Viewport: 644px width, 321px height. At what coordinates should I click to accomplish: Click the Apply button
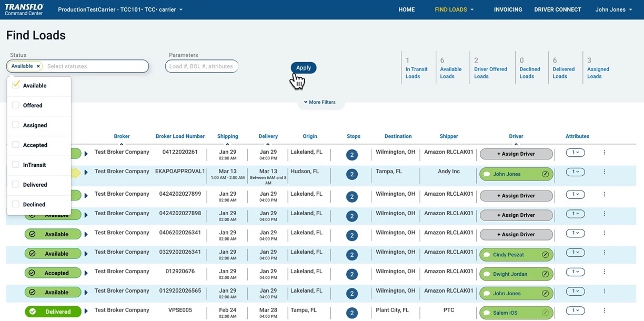[x=303, y=67]
